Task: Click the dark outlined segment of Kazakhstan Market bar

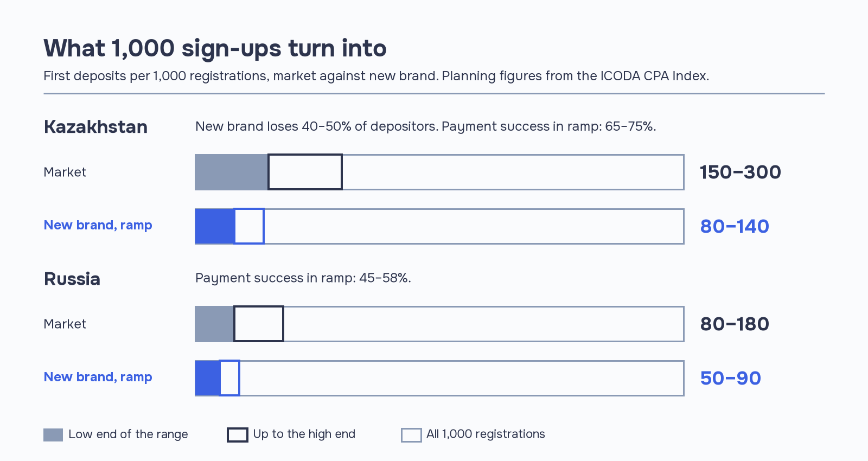Action: (305, 172)
